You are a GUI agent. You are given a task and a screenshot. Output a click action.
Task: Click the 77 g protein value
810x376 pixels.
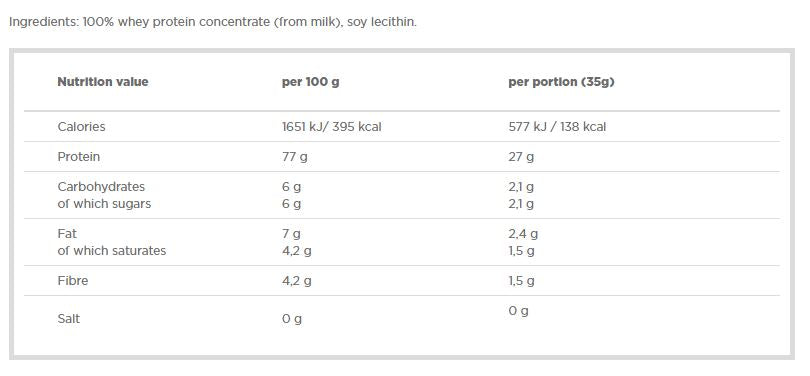[x=294, y=157]
